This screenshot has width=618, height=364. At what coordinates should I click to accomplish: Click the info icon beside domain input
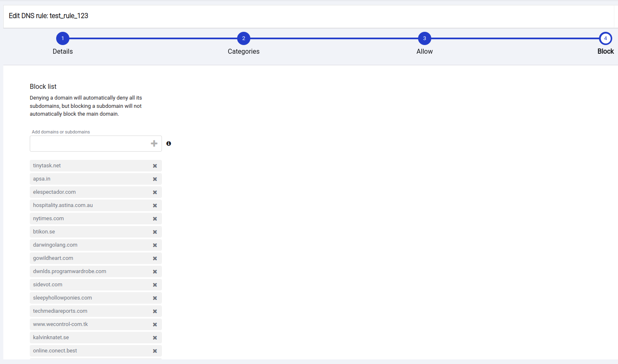pos(169,143)
